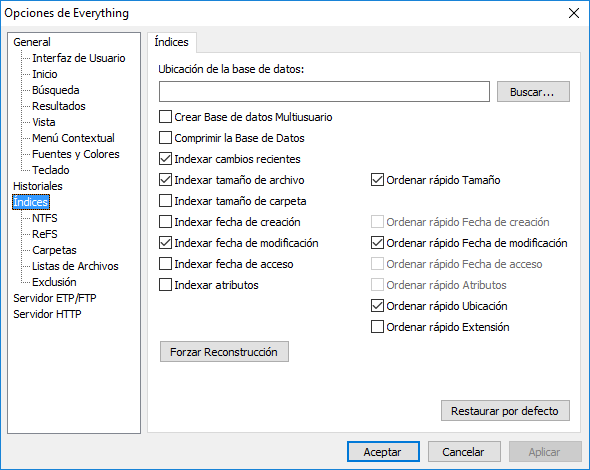Select the Índices tab header
590x470 pixels.
[172, 42]
